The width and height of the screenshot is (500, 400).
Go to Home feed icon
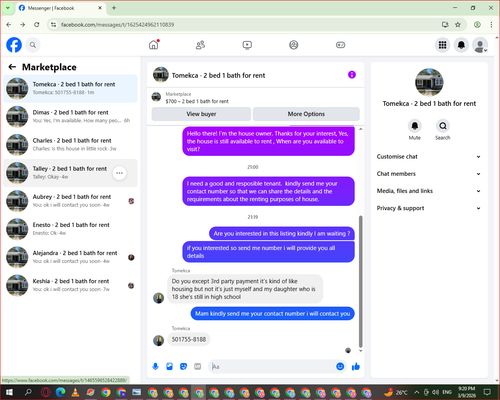[154, 45]
